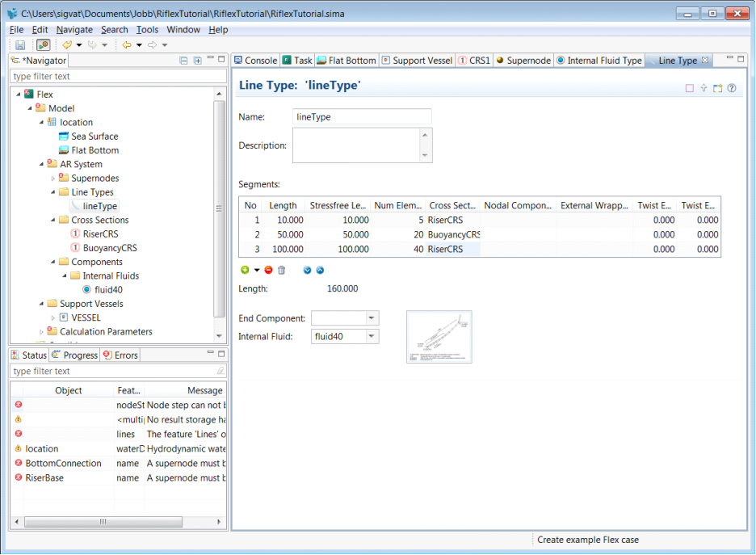Viewport: 756px width, 555px height.
Task: Click the line type Name field
Action: [362, 117]
